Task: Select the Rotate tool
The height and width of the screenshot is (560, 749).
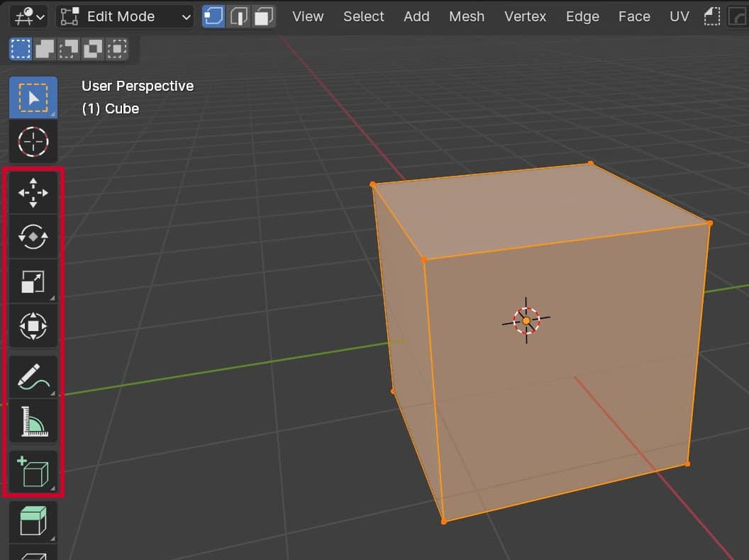Action: pos(33,237)
